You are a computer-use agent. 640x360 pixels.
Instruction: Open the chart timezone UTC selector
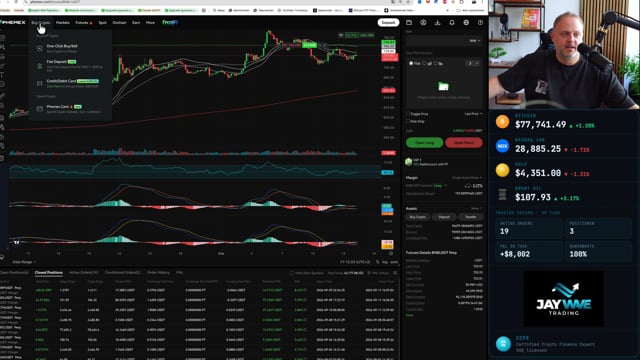pos(355,262)
